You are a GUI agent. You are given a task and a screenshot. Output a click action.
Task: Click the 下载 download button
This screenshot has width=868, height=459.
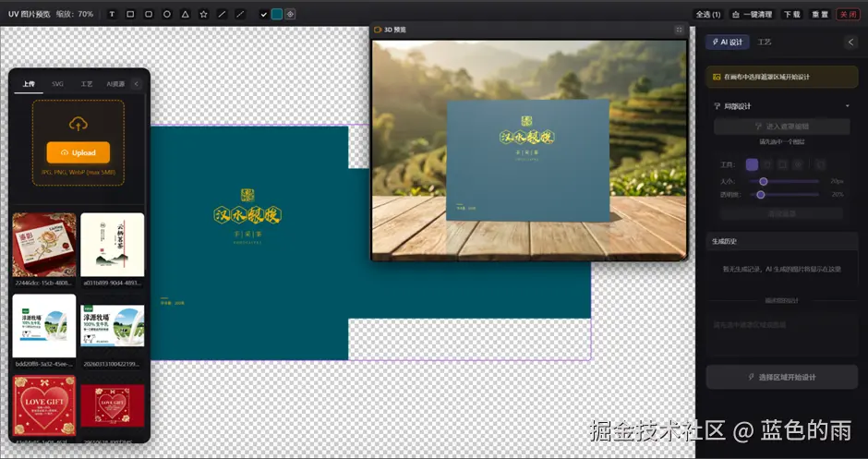(792, 15)
